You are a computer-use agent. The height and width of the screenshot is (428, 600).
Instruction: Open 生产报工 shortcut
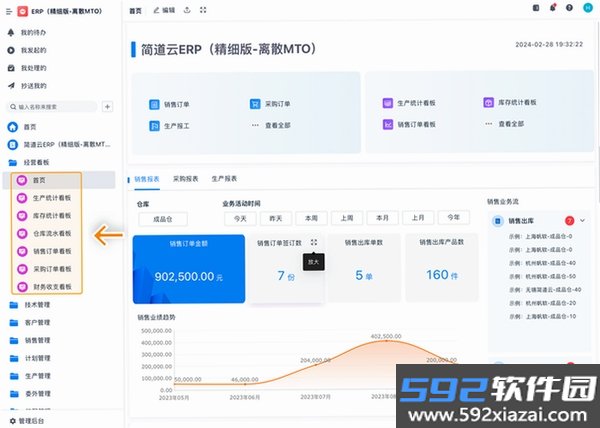pyautogui.click(x=169, y=126)
